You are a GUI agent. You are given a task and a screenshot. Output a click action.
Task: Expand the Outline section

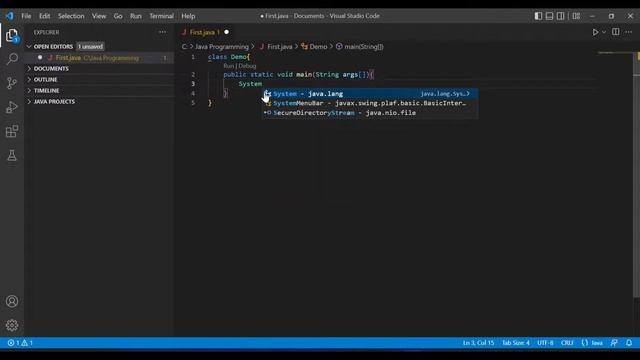[x=99, y=80]
